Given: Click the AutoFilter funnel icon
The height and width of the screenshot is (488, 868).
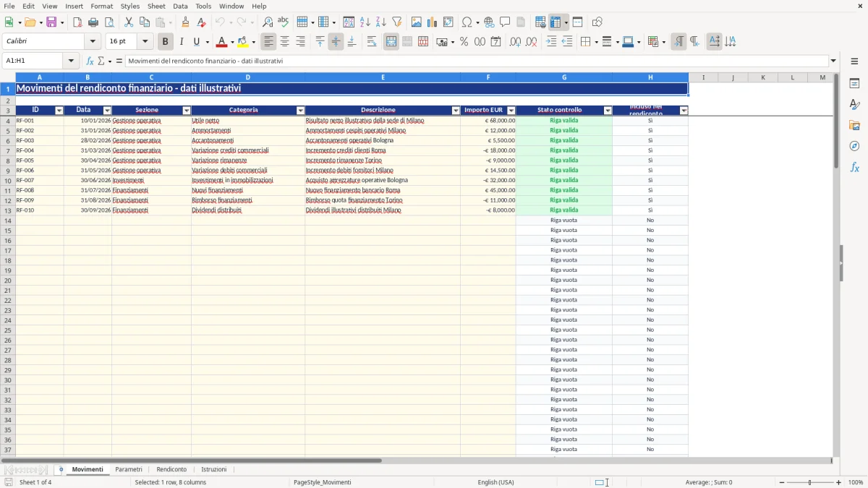Looking at the screenshot, I should 397,22.
